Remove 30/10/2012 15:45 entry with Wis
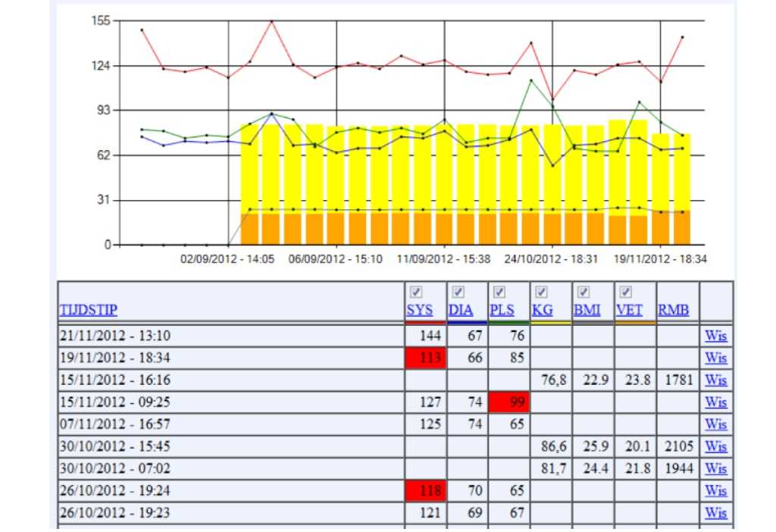 coord(715,446)
